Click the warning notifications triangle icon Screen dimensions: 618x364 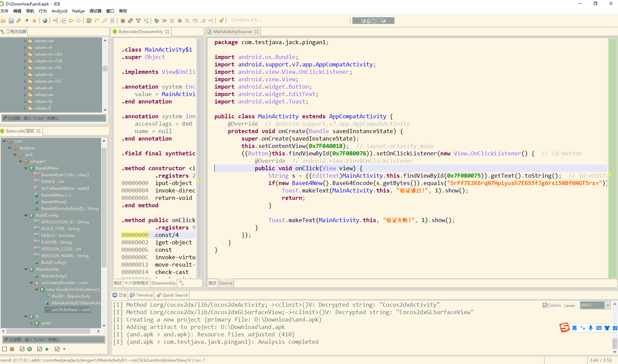(x=34, y=21)
